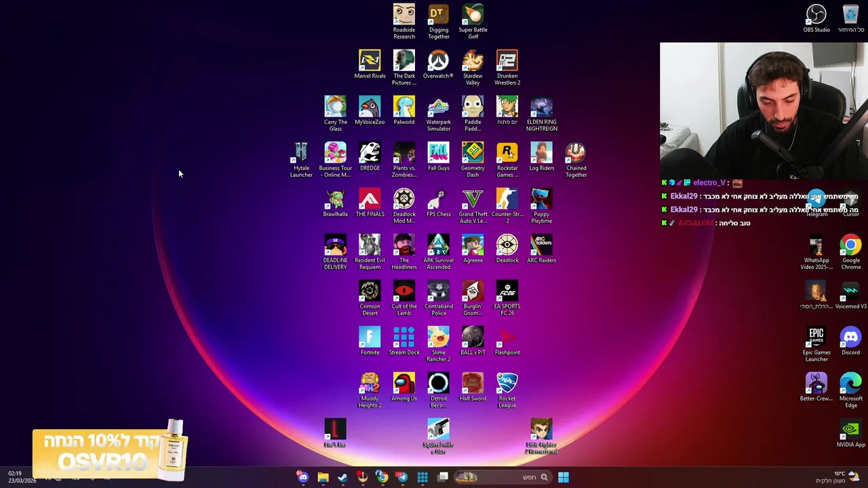Select the Poppy Playtime icon
868x488 pixels.
click(542, 207)
